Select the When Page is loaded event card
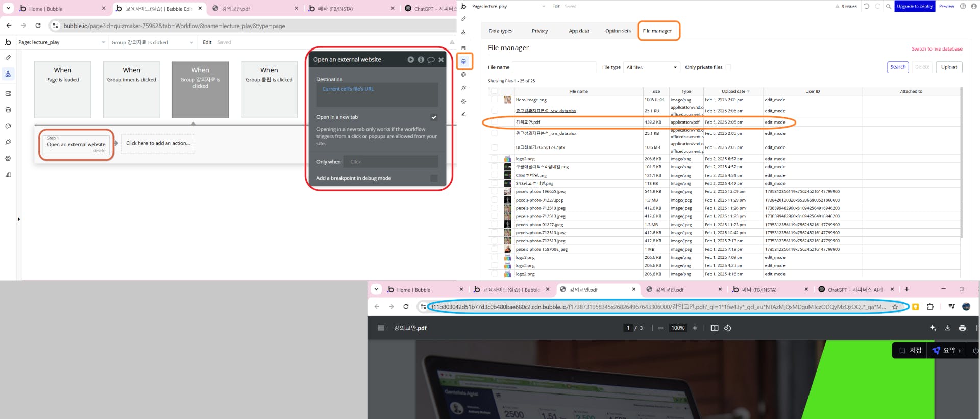980x419 pixels. click(x=63, y=90)
